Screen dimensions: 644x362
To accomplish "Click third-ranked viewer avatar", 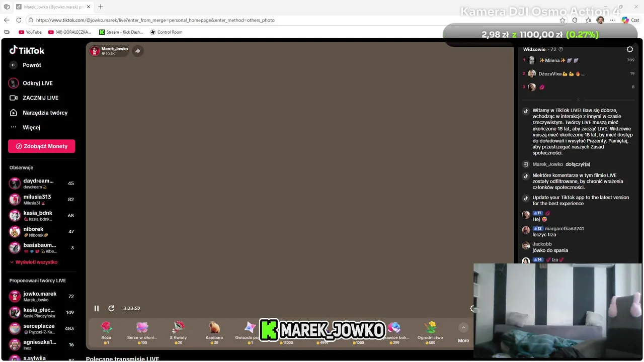I will tap(532, 87).
